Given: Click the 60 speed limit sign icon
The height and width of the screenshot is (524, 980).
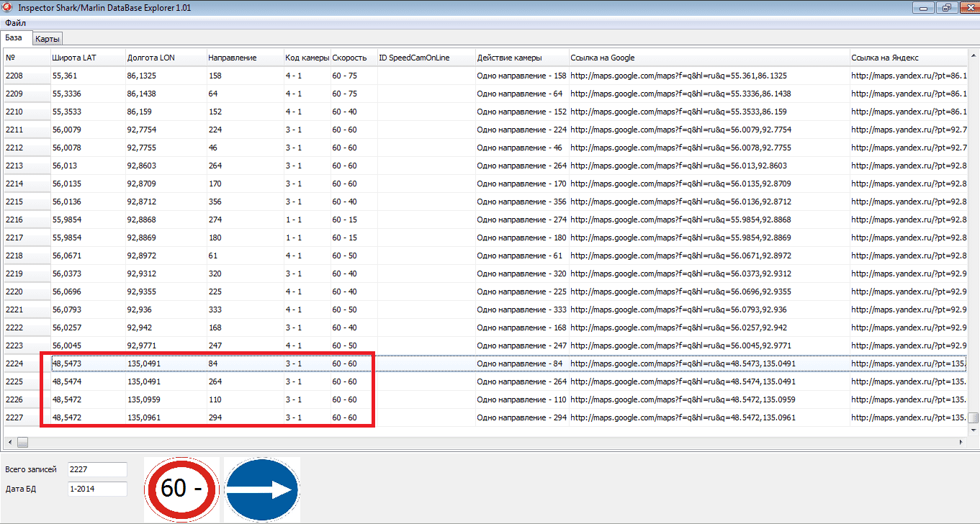Looking at the screenshot, I should (181, 489).
